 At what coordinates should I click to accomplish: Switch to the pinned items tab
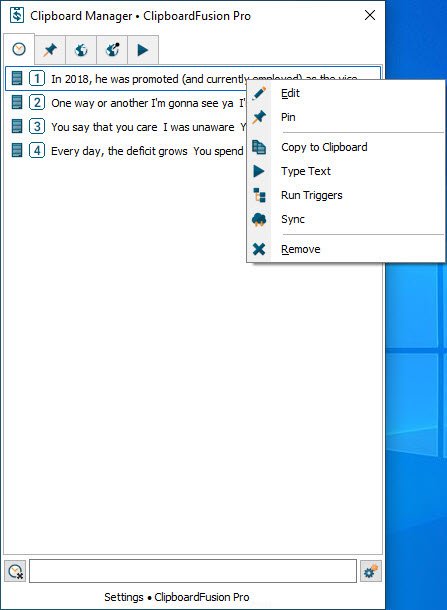[x=50, y=50]
